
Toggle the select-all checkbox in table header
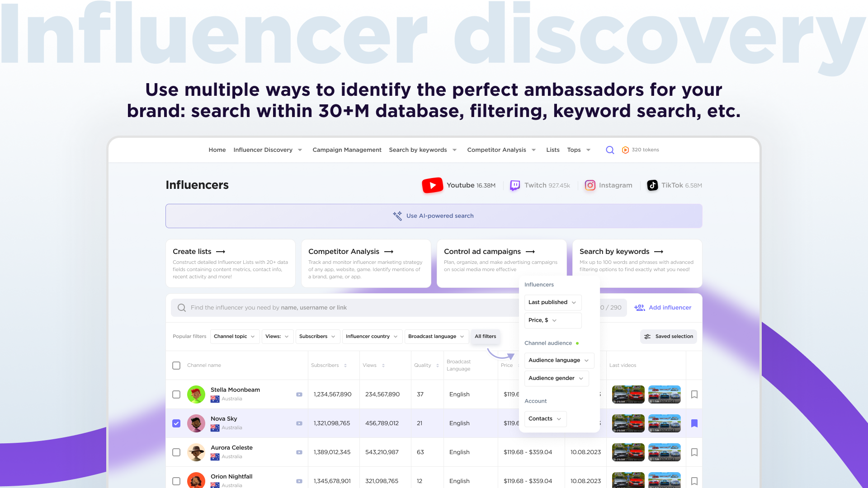[x=176, y=366]
